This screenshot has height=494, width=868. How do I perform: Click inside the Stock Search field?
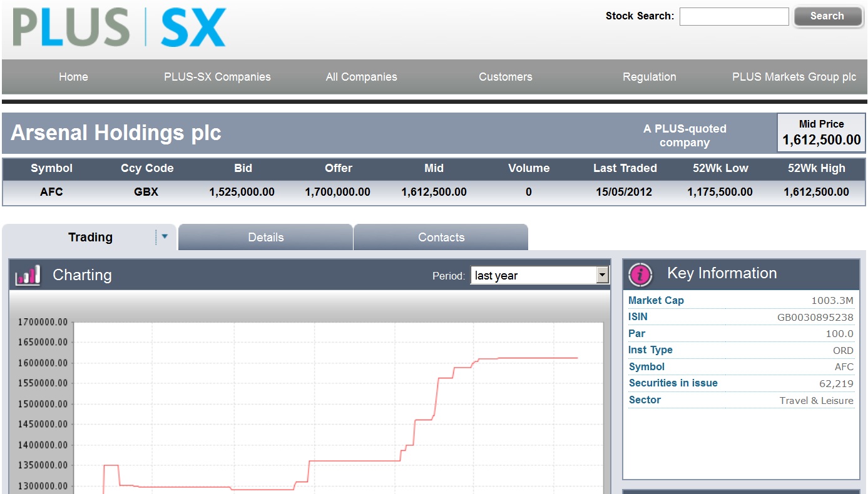point(733,16)
